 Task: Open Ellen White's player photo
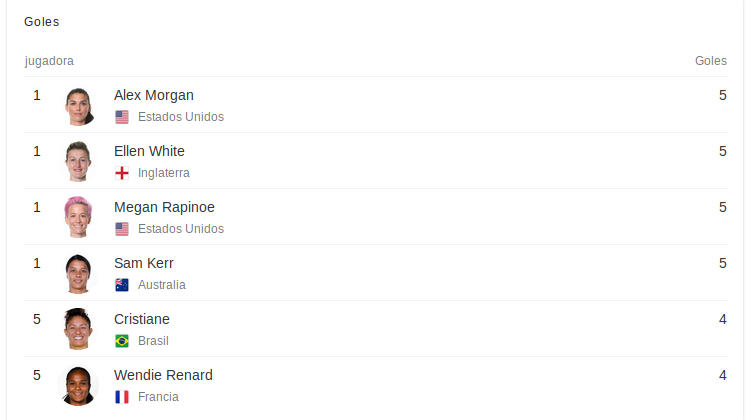tap(79, 162)
